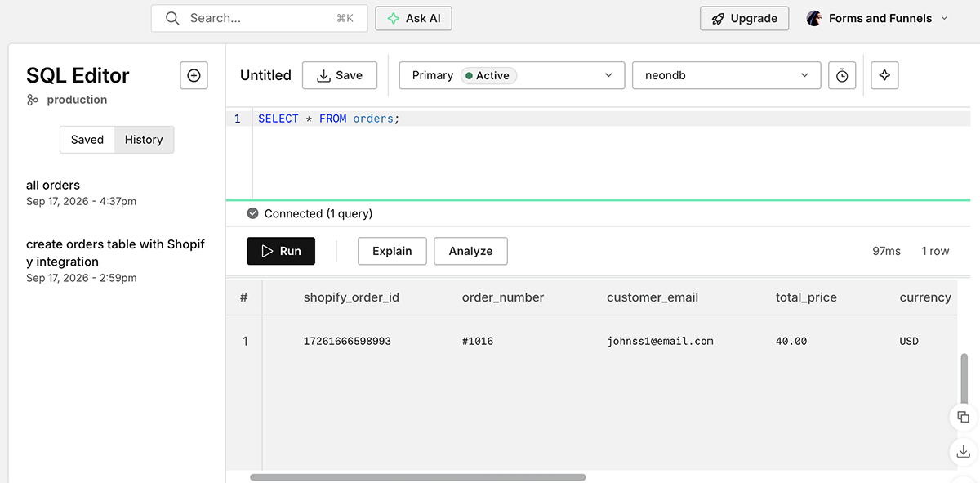
Task: Switch to the Saved tab
Action: [x=87, y=140]
